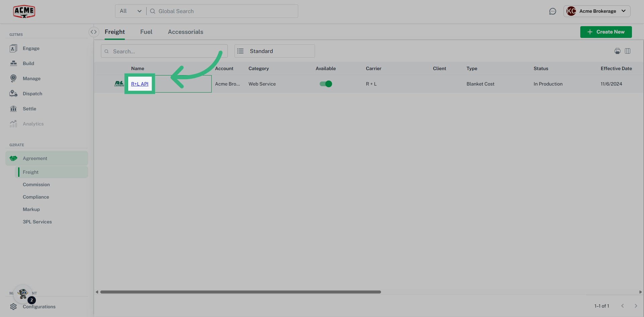Viewport: 644px width, 317px height.
Task: Open the R+L API agreement link
Action: (x=140, y=84)
